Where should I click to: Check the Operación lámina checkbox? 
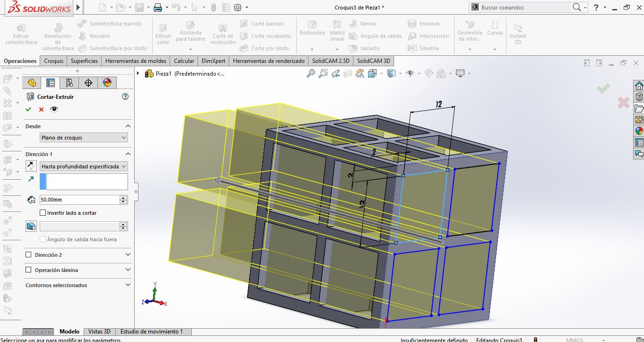tap(28, 270)
